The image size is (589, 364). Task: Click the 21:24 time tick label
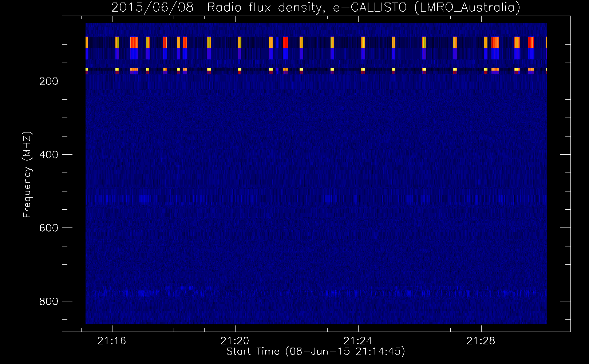pyautogui.click(x=358, y=341)
